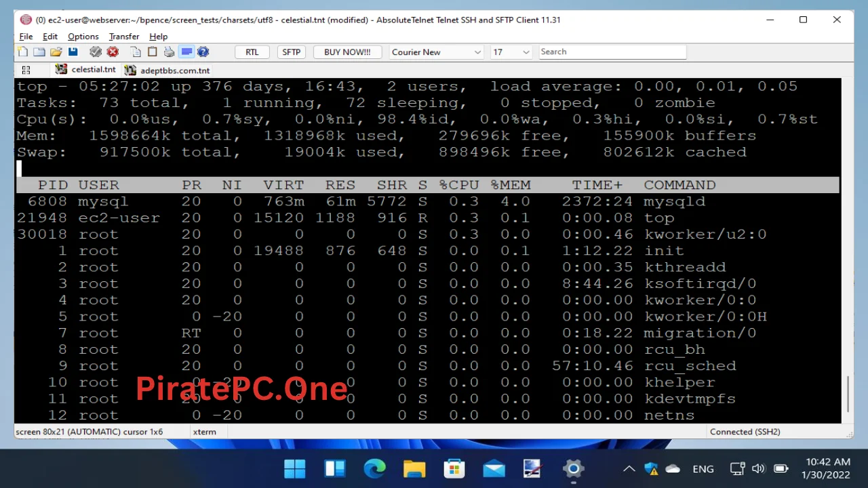The width and height of the screenshot is (868, 488).
Task: Click the Windows Security shield tray icon
Action: (x=651, y=468)
